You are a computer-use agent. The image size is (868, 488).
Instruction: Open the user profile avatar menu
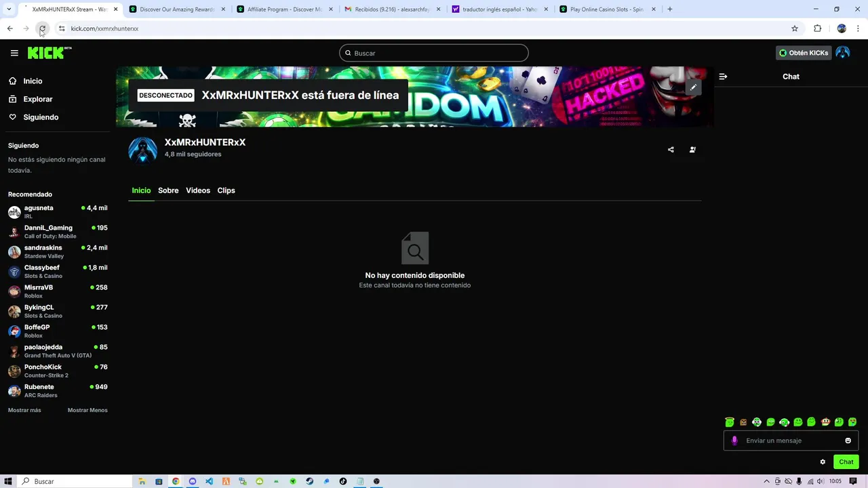pos(843,53)
